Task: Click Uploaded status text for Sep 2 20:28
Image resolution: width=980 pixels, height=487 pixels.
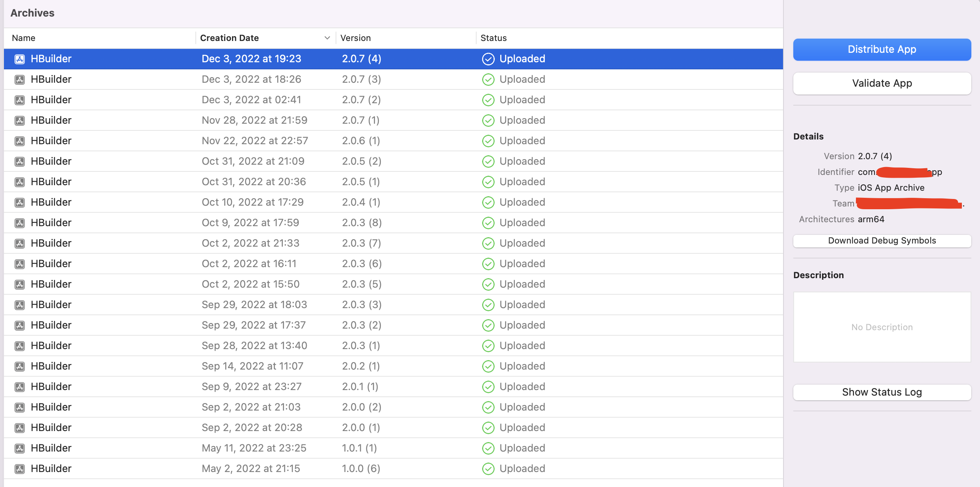Action: pyautogui.click(x=522, y=428)
